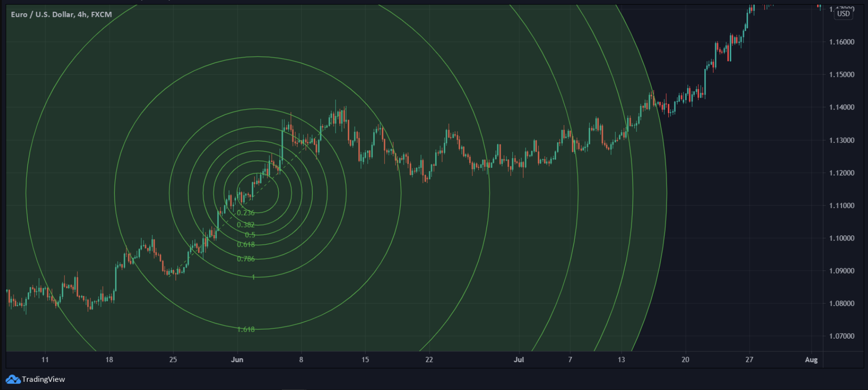Click the 1.14000 price axis label

842,107
